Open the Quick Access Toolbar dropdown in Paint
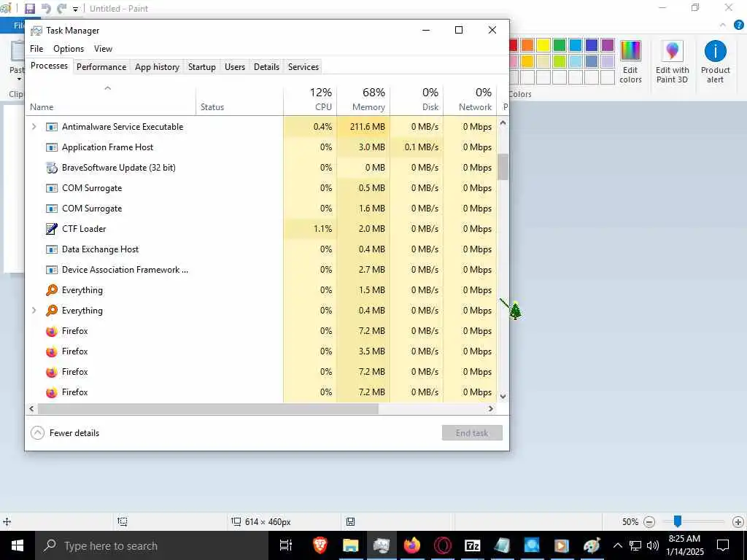 75,9
